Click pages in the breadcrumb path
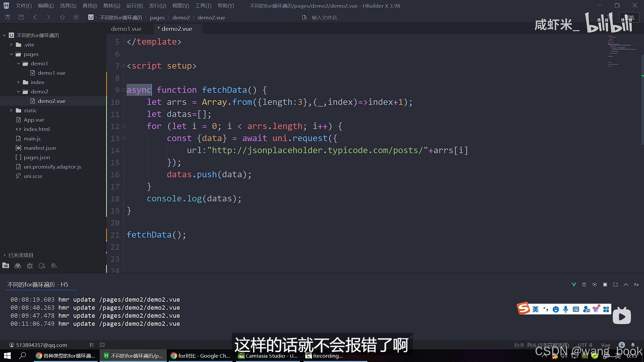644x362 pixels. coord(157,17)
